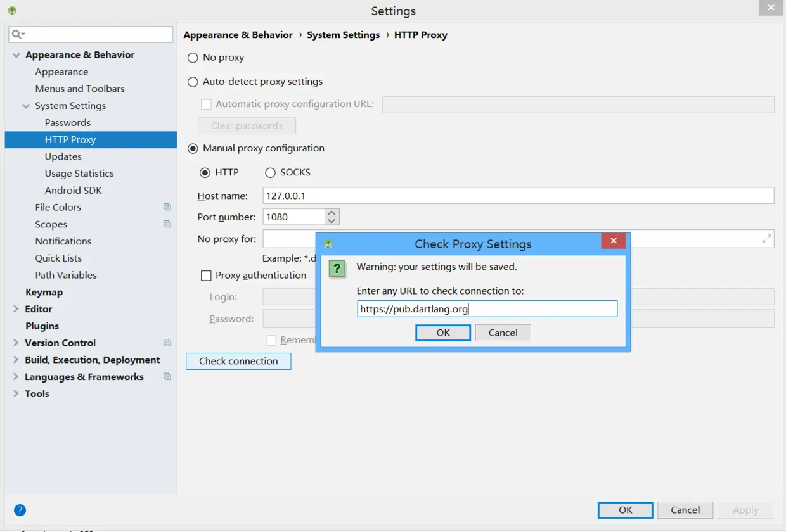Click expand icon in No proxy for field

766,239
